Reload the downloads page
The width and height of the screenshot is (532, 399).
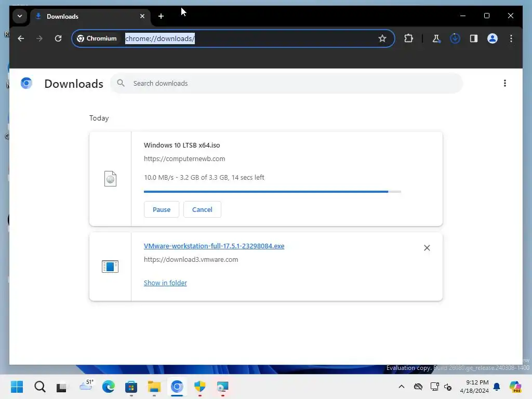pos(58,38)
